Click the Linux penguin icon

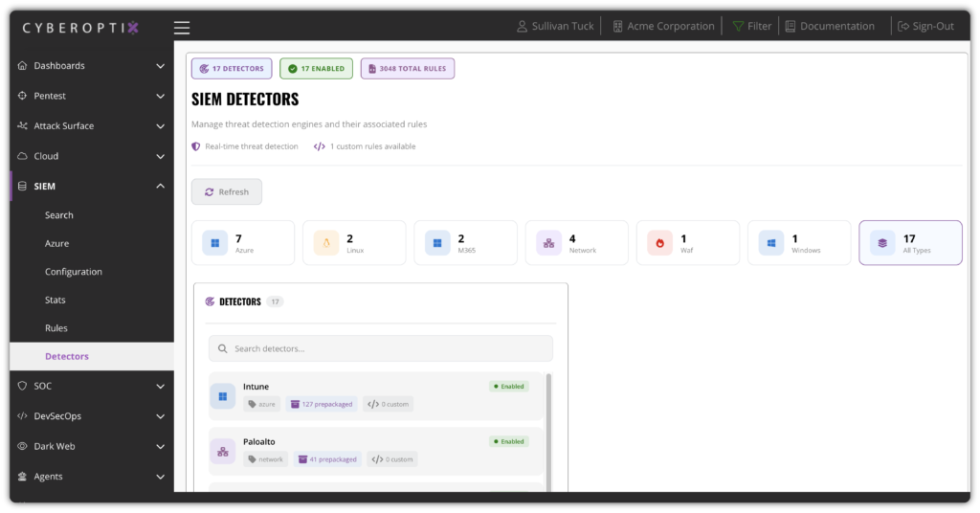[326, 243]
